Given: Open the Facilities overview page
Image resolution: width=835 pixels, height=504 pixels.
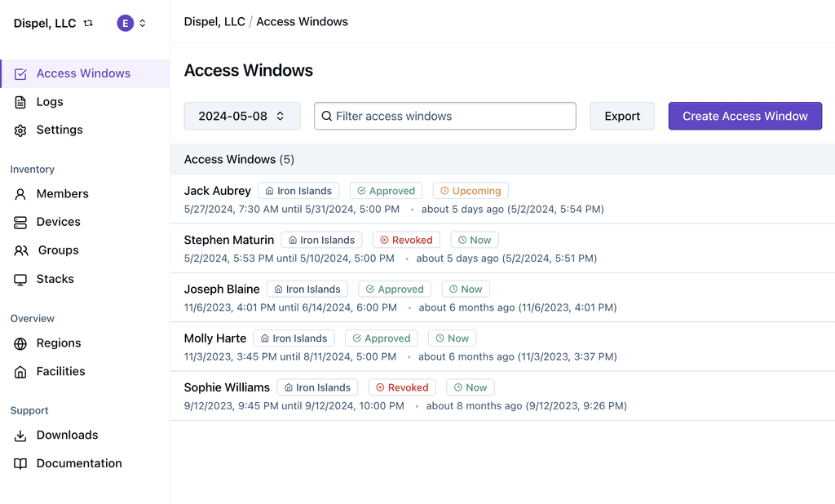Looking at the screenshot, I should tap(60, 371).
